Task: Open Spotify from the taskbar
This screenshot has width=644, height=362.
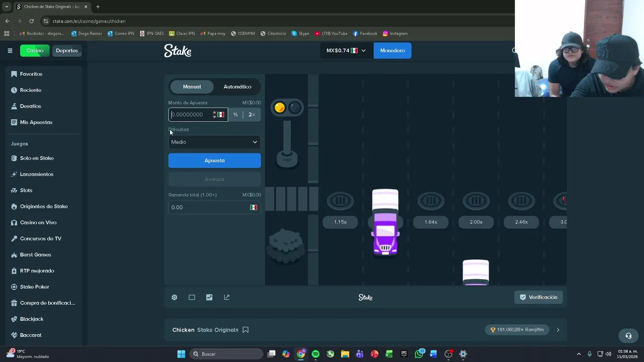Action: coord(315,354)
